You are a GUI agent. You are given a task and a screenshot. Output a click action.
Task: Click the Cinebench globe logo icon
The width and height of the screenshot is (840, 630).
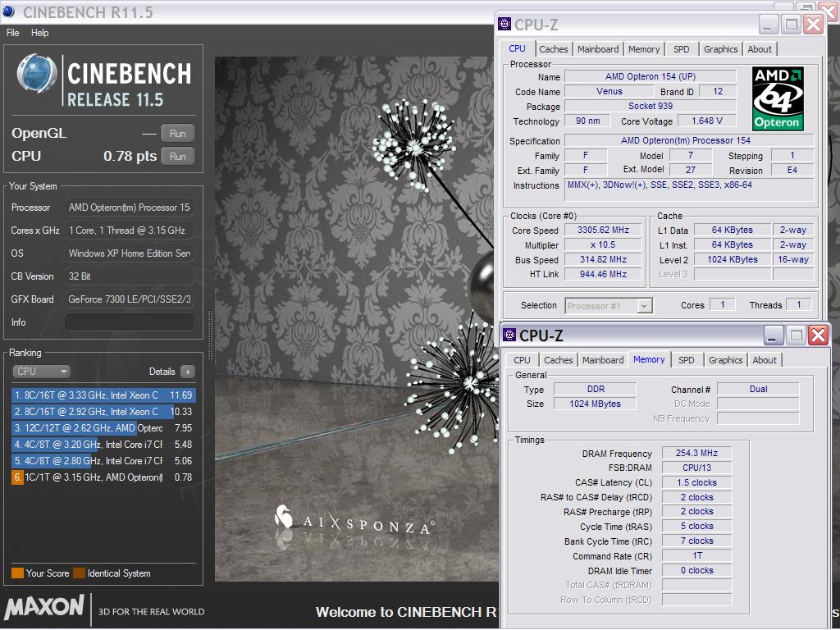click(x=37, y=73)
